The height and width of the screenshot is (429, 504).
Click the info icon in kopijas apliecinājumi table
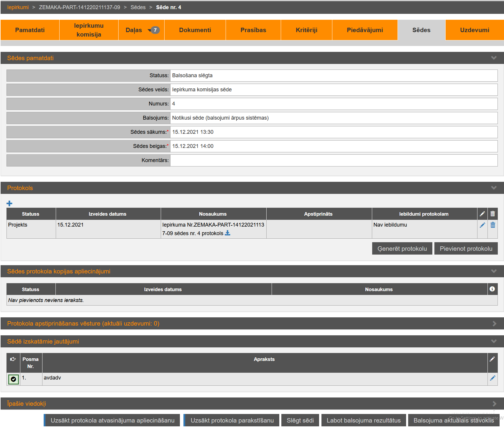pos(492,289)
